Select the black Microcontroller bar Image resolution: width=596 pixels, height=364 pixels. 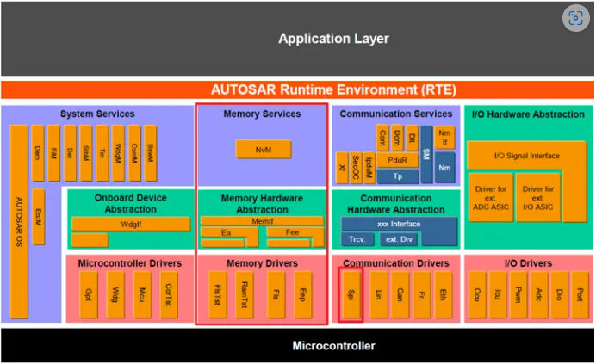point(297,345)
